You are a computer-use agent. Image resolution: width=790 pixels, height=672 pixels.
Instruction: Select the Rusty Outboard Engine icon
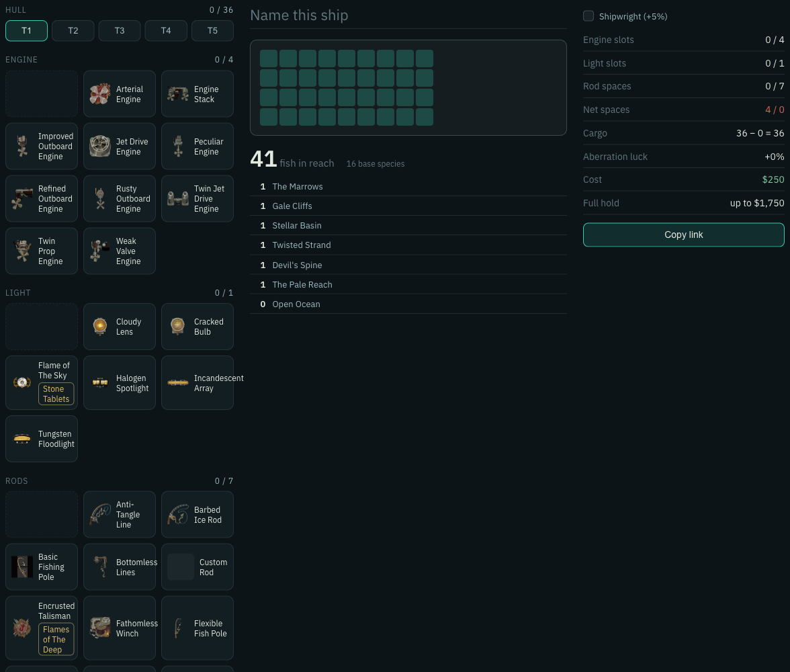pyautogui.click(x=99, y=199)
